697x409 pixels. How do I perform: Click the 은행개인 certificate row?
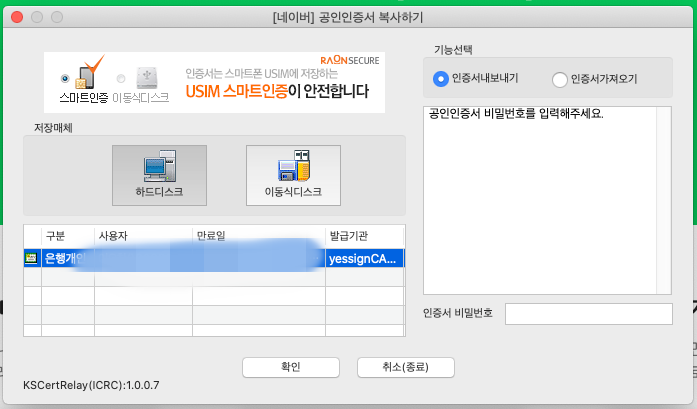coord(214,258)
